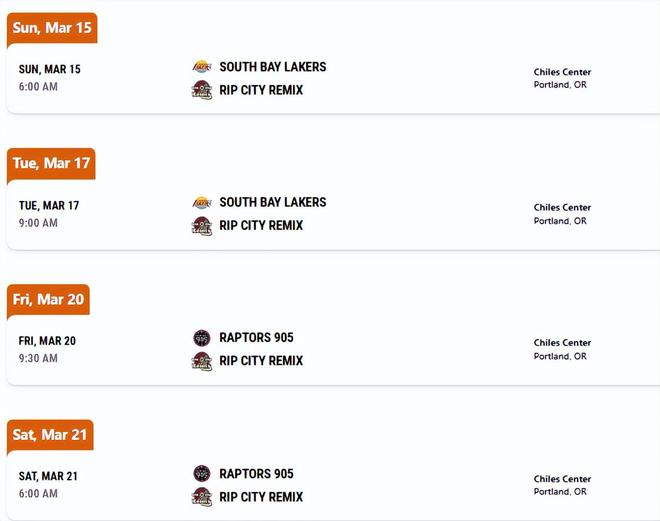Click the 9:30 AM time on Friday's game

(x=38, y=358)
